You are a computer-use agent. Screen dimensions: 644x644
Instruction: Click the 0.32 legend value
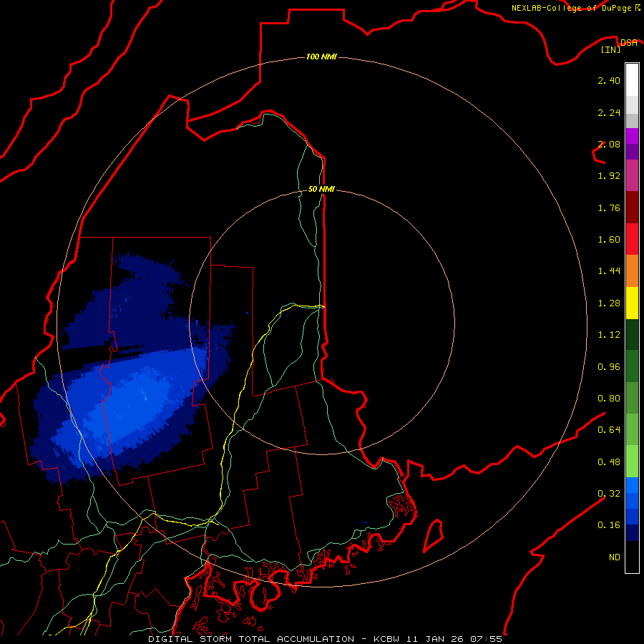[x=609, y=494]
